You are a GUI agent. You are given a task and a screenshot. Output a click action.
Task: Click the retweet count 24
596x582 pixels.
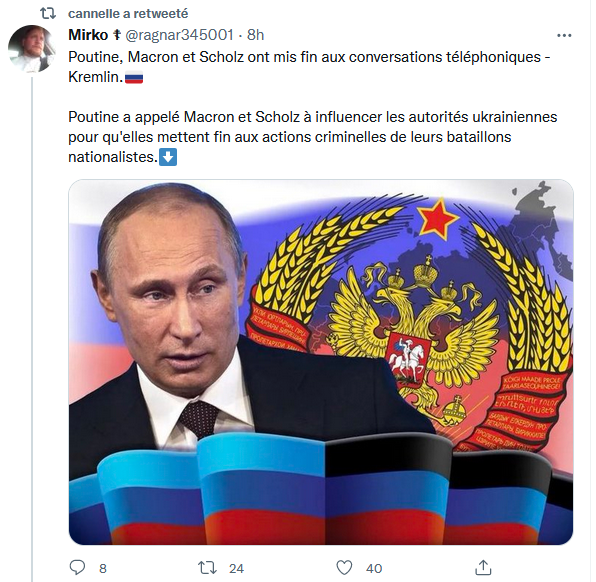pyautogui.click(x=236, y=568)
